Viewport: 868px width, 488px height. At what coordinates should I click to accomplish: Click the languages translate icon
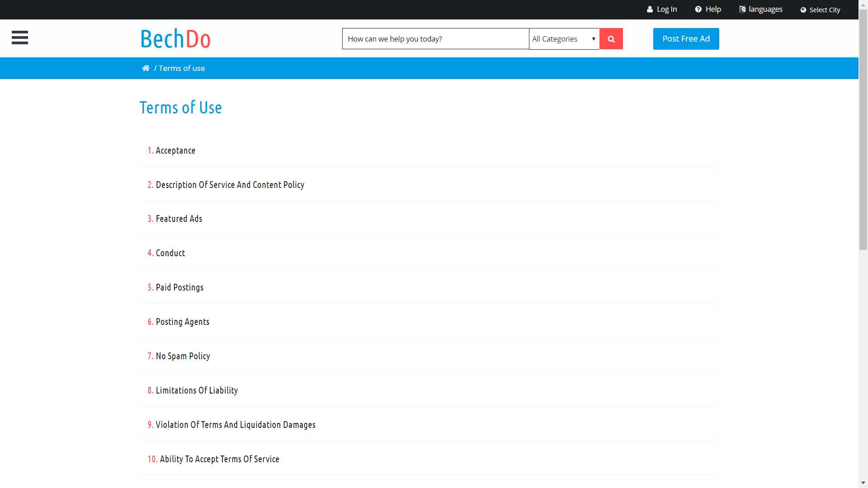click(x=742, y=9)
